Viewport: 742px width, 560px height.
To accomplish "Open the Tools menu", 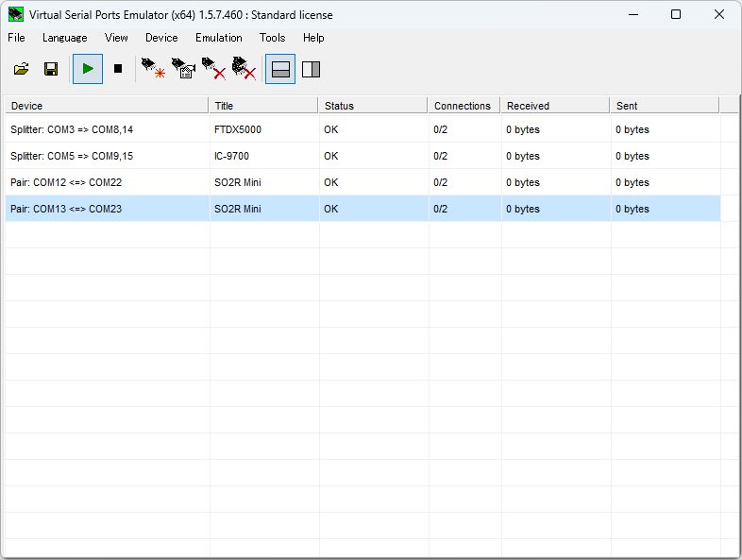I will click(272, 38).
